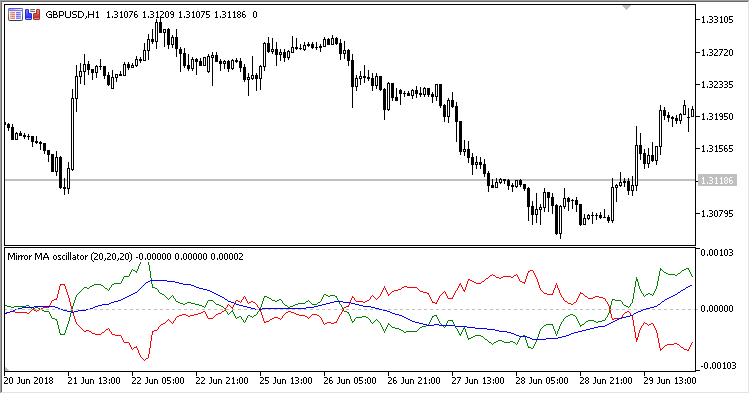The height and width of the screenshot is (394, 750).
Task: Select the 1.32720 price scale value
Action: (x=717, y=52)
